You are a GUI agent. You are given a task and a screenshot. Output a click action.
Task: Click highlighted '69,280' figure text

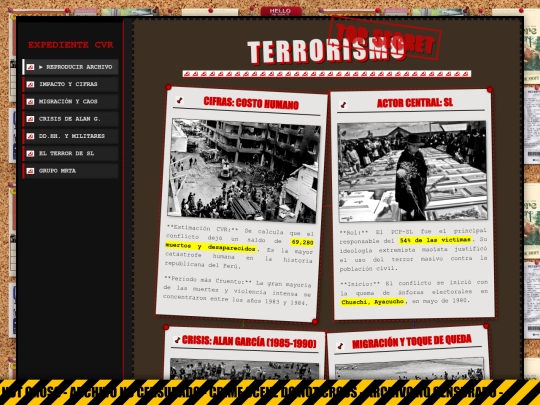pos(302,242)
